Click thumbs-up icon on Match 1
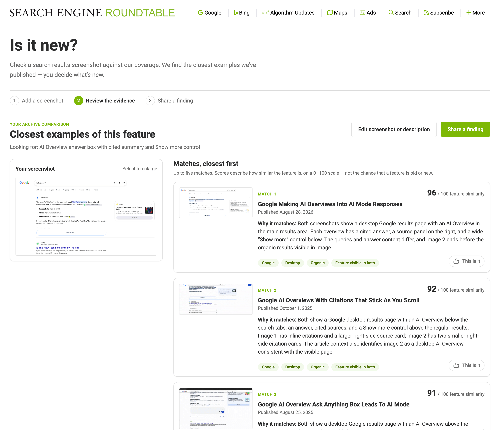Screen dimensions: 504x430 (x=456, y=261)
